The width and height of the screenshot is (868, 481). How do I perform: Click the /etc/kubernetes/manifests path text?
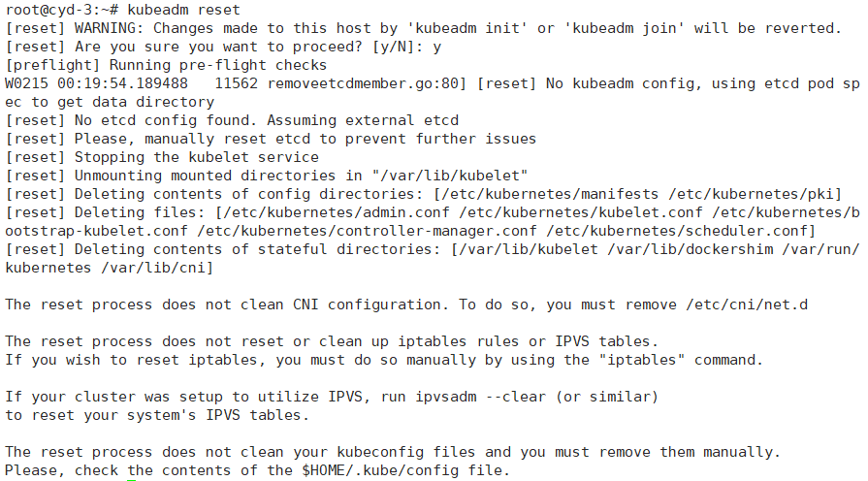pos(550,194)
